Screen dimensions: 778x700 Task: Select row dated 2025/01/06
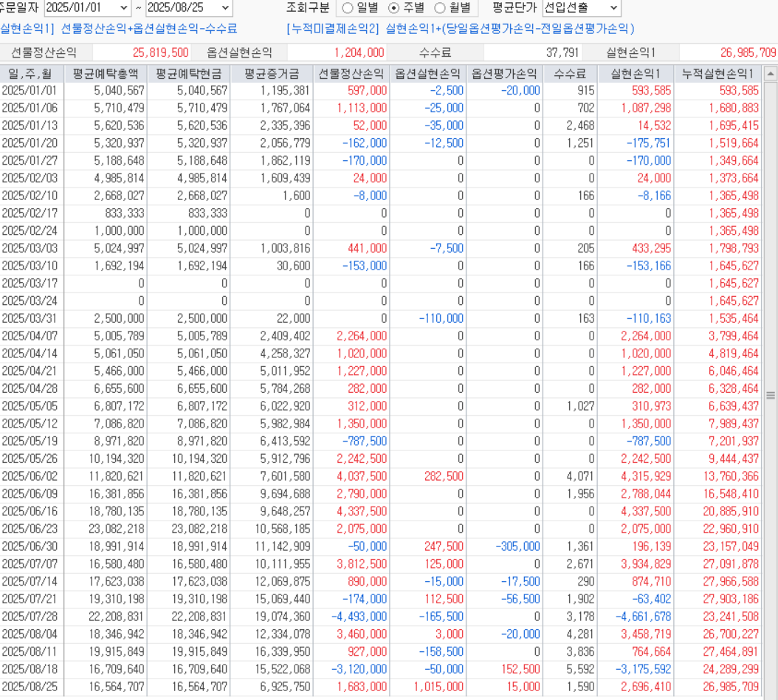pyautogui.click(x=381, y=108)
